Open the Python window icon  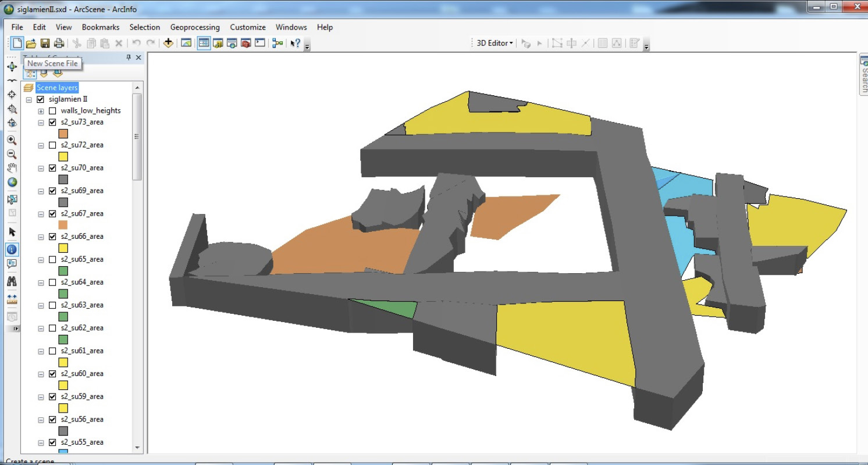click(x=259, y=43)
